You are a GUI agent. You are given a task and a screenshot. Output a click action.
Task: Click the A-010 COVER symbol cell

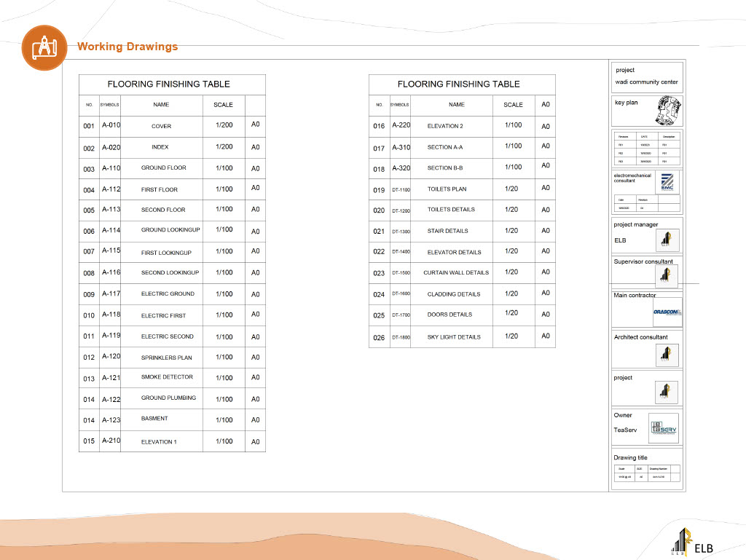tap(111, 125)
